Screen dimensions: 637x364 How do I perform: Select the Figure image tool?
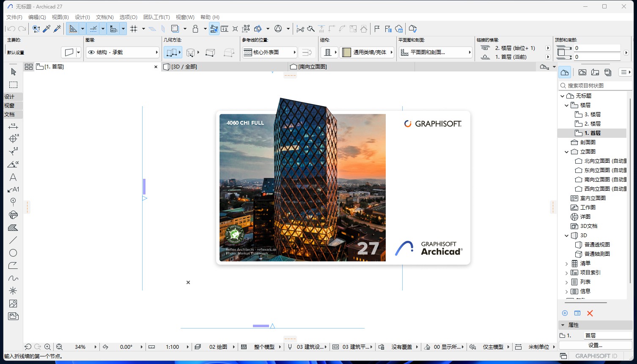pos(13,304)
